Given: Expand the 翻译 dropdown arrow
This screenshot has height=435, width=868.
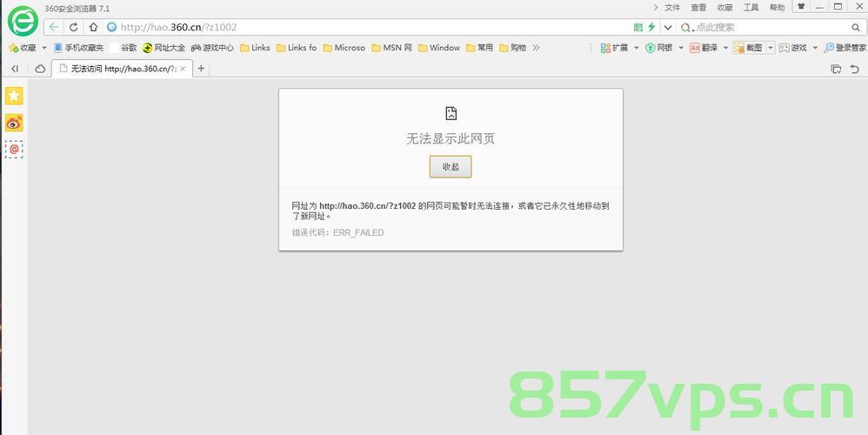Looking at the screenshot, I should tap(725, 48).
